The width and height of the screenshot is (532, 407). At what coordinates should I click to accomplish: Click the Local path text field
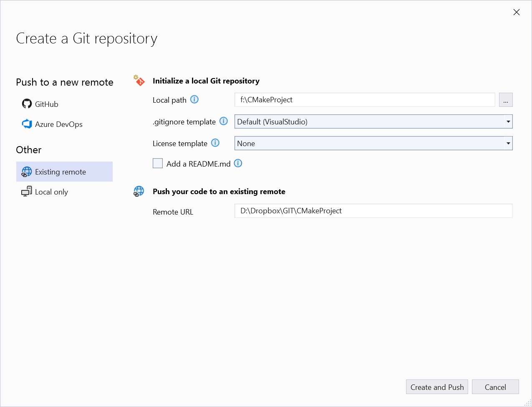(x=364, y=100)
